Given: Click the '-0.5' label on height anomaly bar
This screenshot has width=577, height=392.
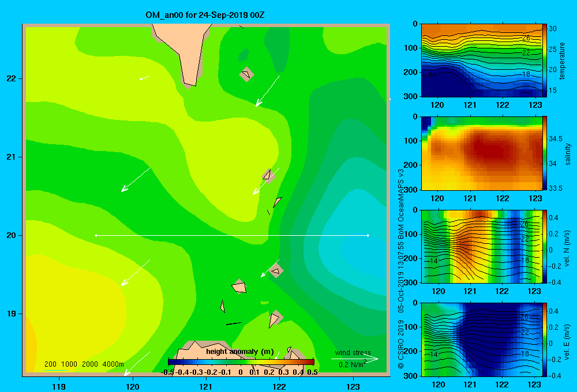Looking at the screenshot, I should point(167,372).
